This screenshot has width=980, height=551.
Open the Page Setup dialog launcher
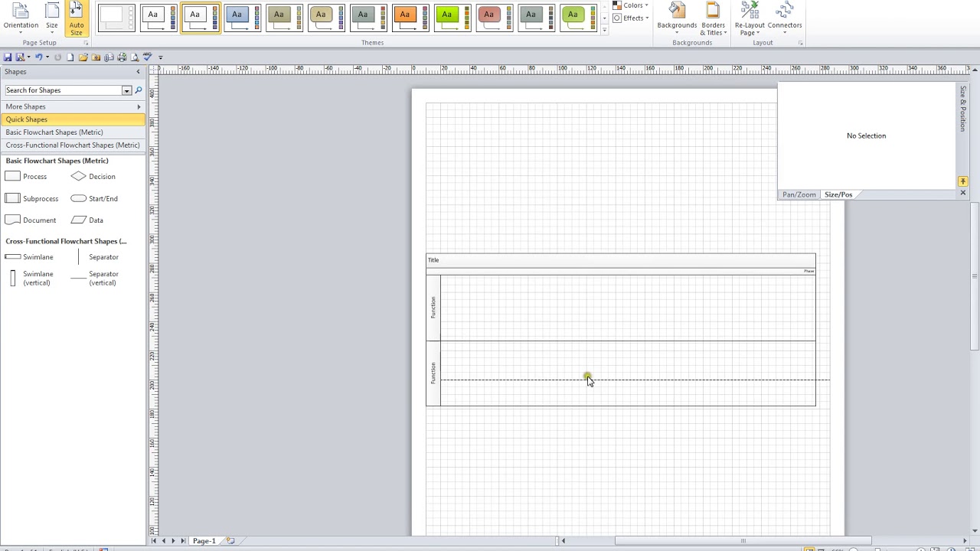point(86,43)
